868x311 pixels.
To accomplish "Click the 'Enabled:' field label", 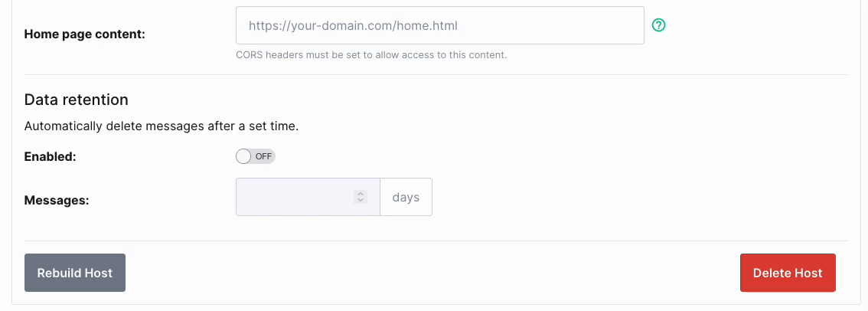I will click(50, 157).
